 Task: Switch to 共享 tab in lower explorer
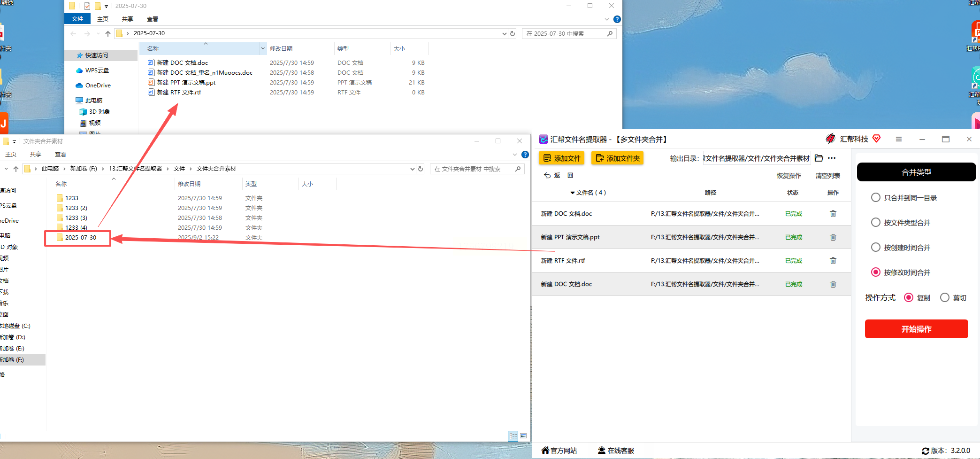click(x=36, y=155)
